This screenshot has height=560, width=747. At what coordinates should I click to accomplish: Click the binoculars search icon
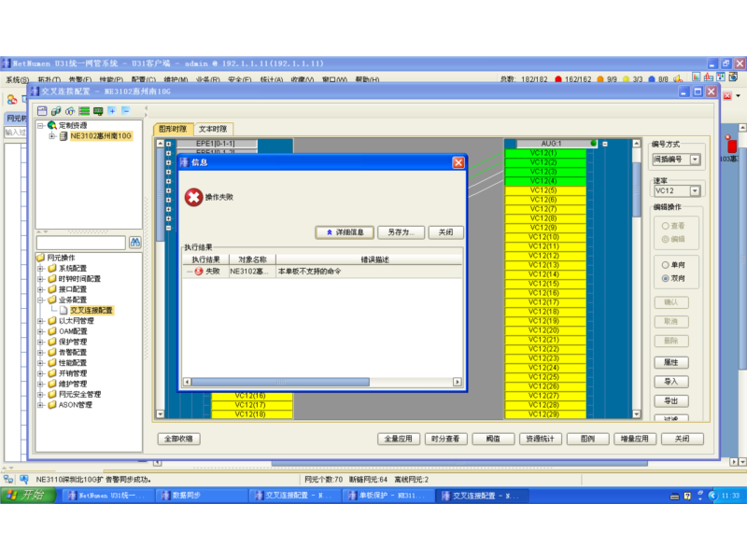pyautogui.click(x=134, y=243)
